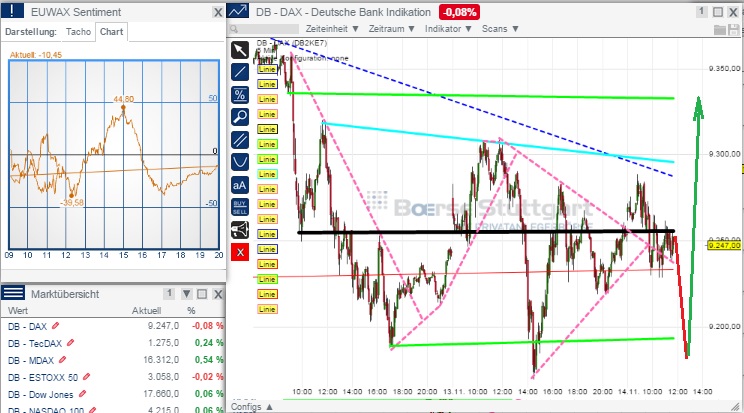Maximize the DB - DAX chart window
The width and height of the screenshot is (744, 413).
718,12
